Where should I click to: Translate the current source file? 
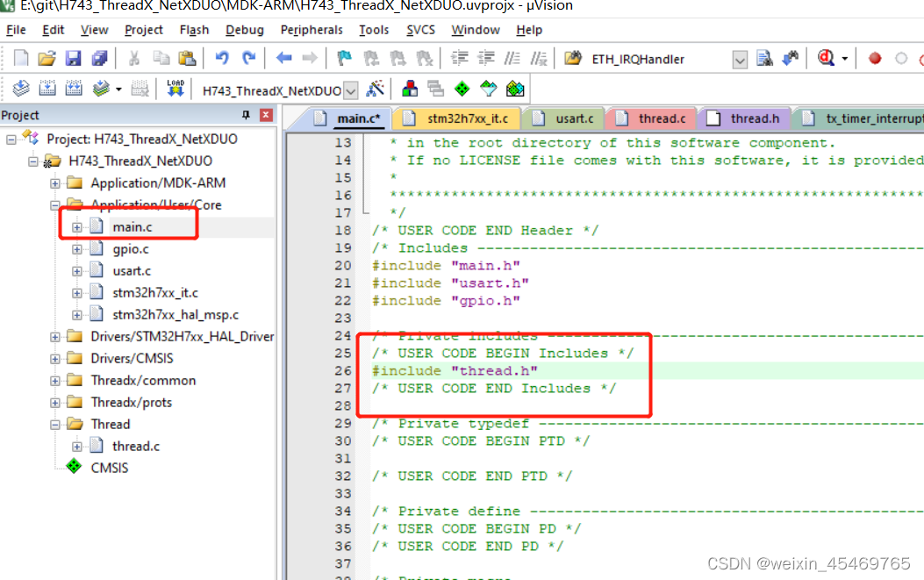tap(20, 88)
